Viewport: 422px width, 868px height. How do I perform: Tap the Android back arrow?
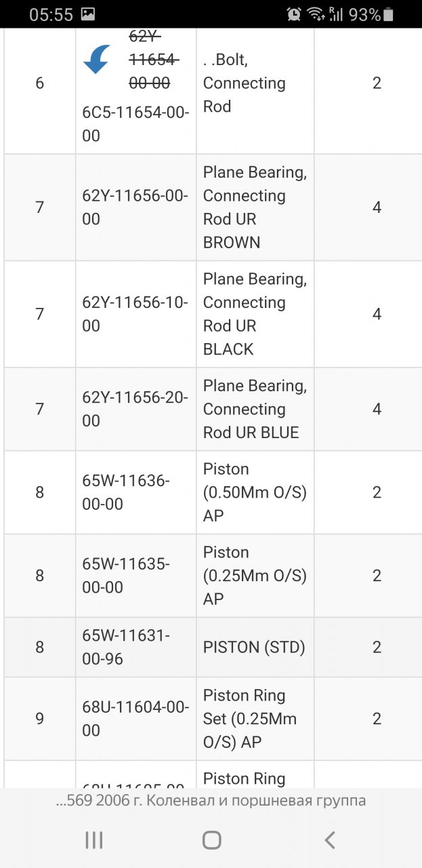[x=329, y=840]
